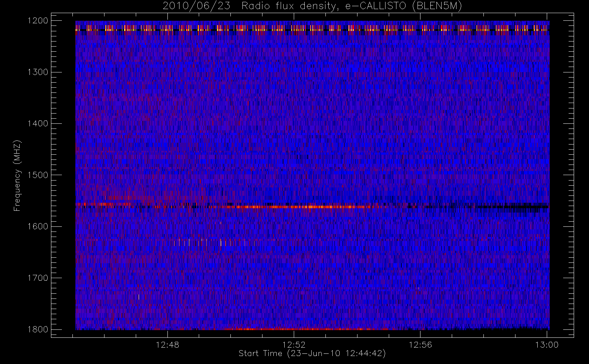Click the 1700 frequency tick label

click(38, 278)
